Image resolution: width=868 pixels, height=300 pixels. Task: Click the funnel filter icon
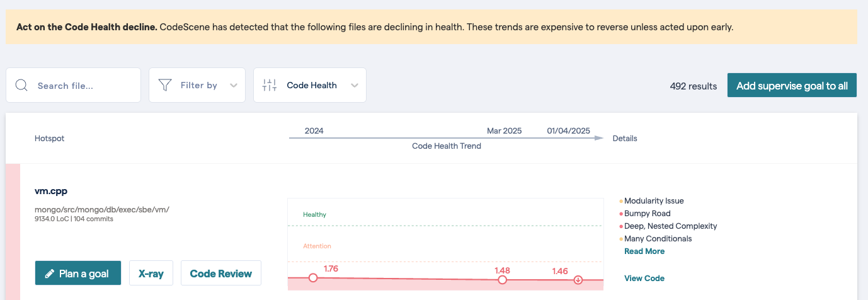165,85
